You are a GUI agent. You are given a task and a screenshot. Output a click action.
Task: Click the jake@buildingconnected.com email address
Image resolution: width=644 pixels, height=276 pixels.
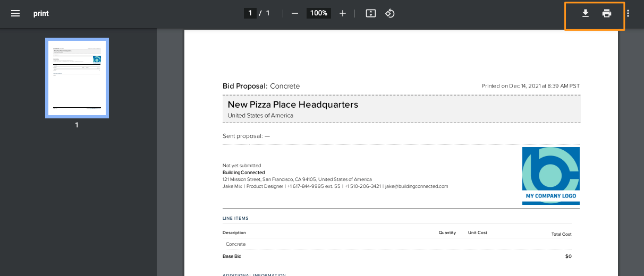coord(417,186)
